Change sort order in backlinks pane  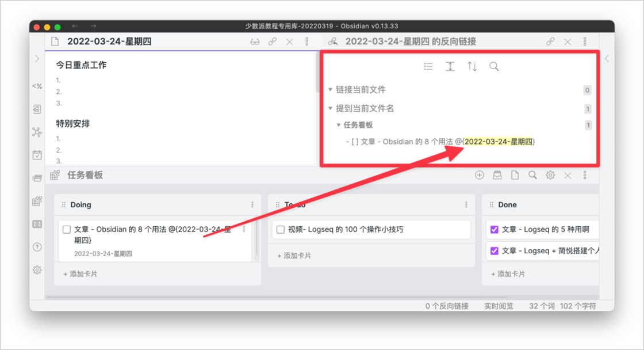tap(472, 66)
